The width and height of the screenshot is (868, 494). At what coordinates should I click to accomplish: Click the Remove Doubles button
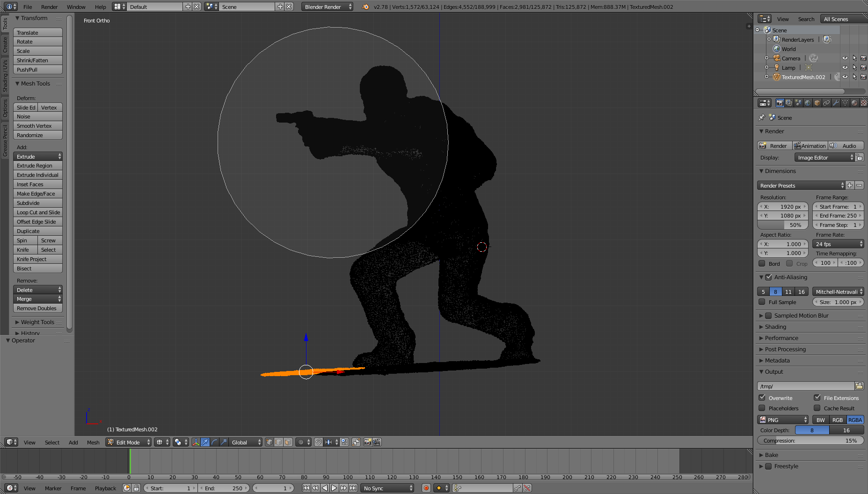coord(38,308)
